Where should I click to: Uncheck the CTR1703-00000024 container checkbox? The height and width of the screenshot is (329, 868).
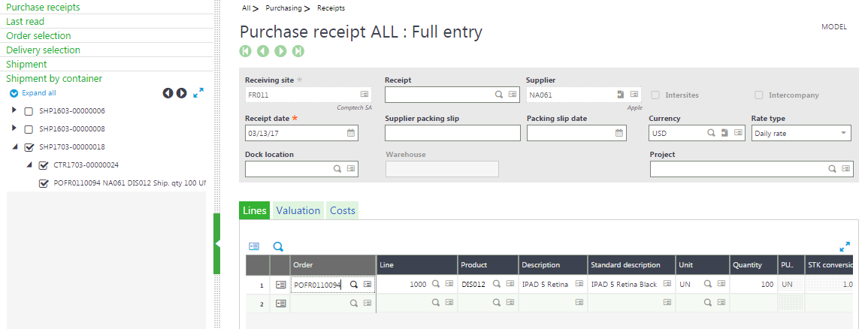point(43,165)
